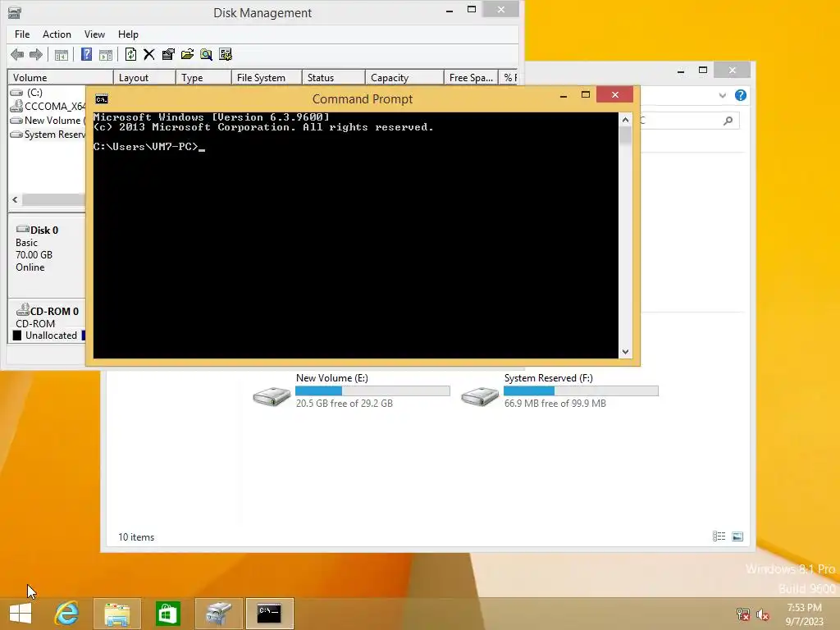Click the settings view toolbar icon
Image resolution: width=840 pixels, height=630 pixels.
pyautogui.click(x=226, y=54)
